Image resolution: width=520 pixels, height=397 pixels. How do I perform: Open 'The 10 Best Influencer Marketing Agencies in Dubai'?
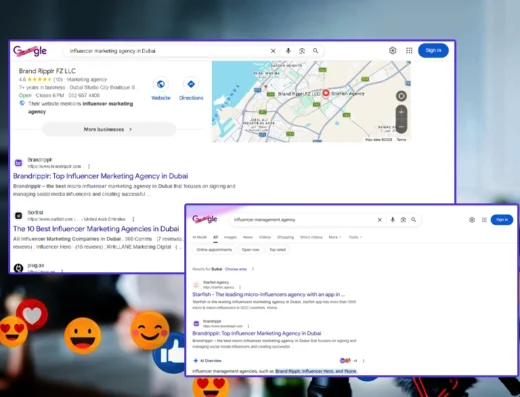(96, 229)
